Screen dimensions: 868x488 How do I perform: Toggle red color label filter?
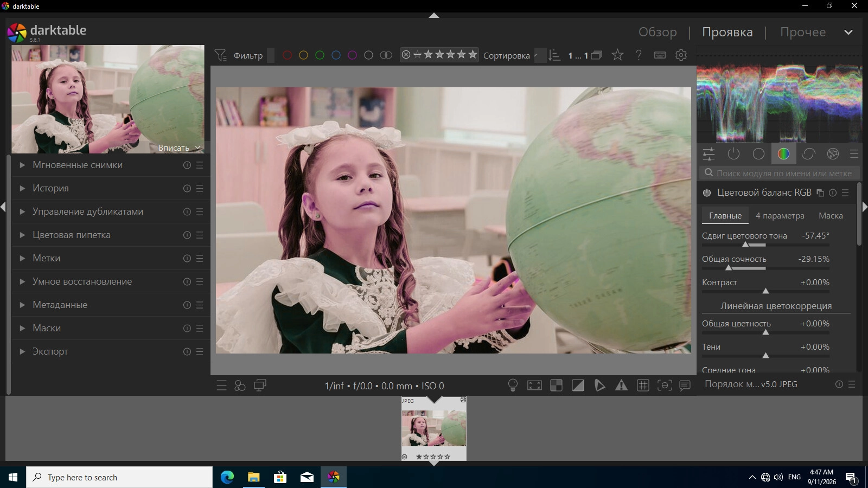[287, 55]
